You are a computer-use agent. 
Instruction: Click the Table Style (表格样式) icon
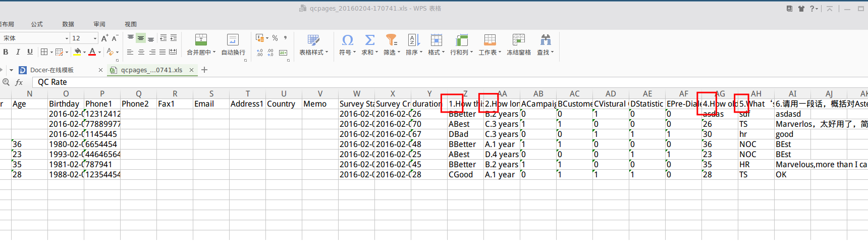pyautogui.click(x=313, y=40)
